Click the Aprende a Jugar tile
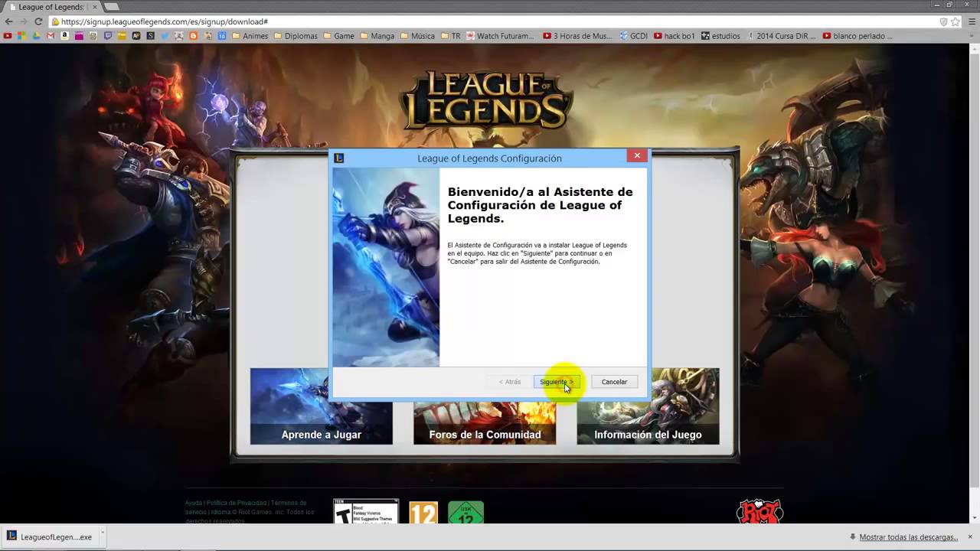The image size is (980, 551). (x=321, y=406)
